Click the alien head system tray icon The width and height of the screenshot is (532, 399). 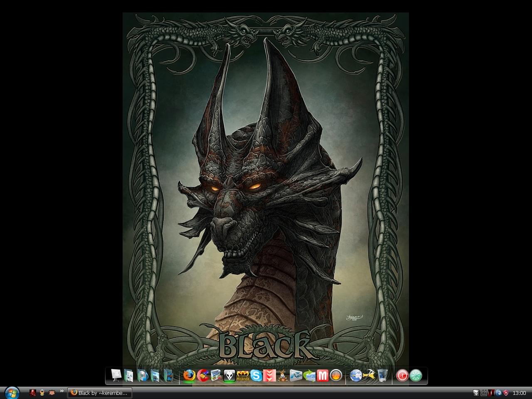coord(476,392)
